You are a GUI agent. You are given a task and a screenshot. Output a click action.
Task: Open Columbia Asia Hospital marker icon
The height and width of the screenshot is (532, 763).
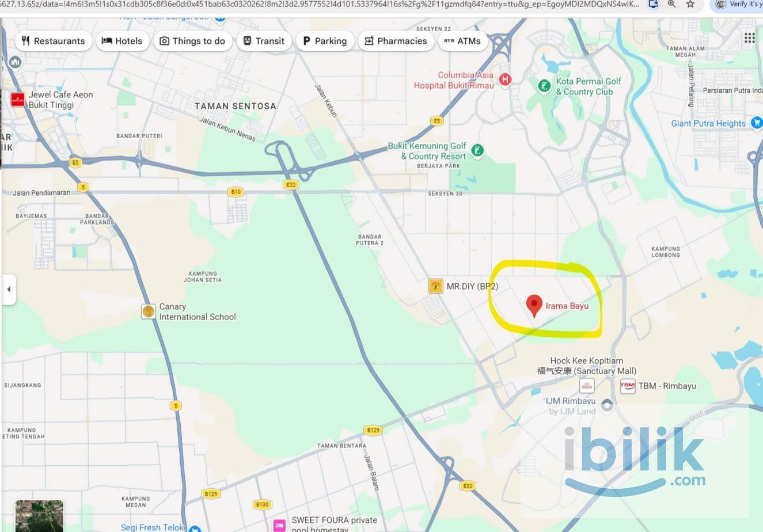tap(505, 80)
